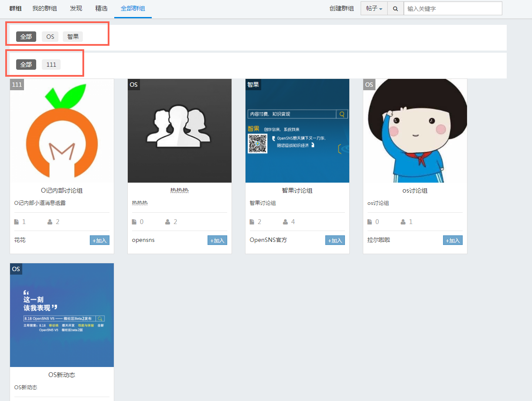This screenshot has width=532, height=401.
Task: Click the OS tag on OS新动态 image
Action: 16,269
